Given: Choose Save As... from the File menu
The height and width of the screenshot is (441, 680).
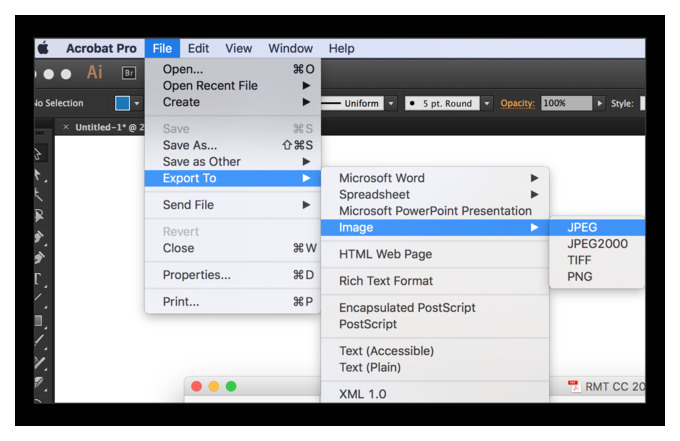Looking at the screenshot, I should point(233,145).
